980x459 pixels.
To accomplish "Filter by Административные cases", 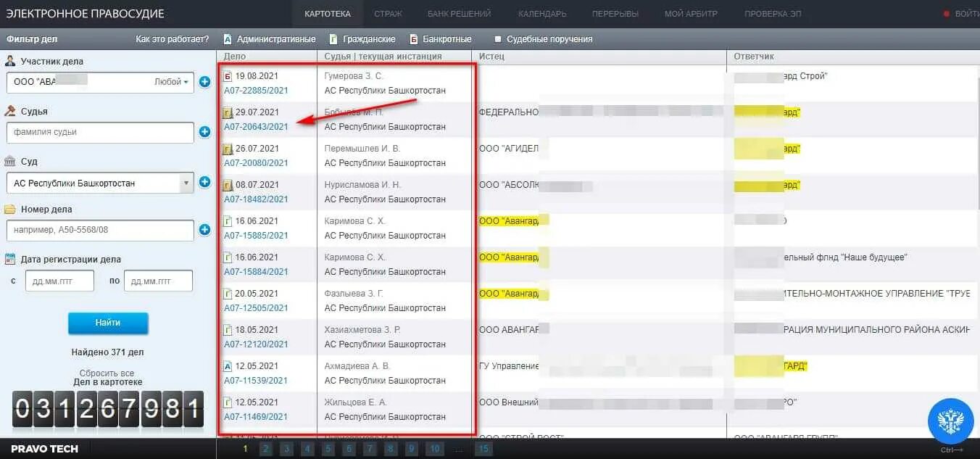I will click(269, 39).
